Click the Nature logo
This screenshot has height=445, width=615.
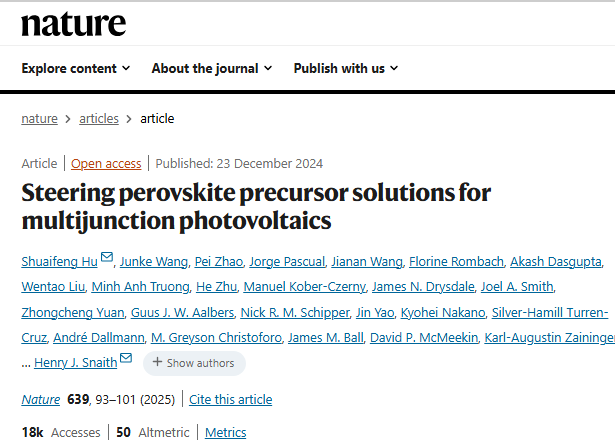(74, 23)
